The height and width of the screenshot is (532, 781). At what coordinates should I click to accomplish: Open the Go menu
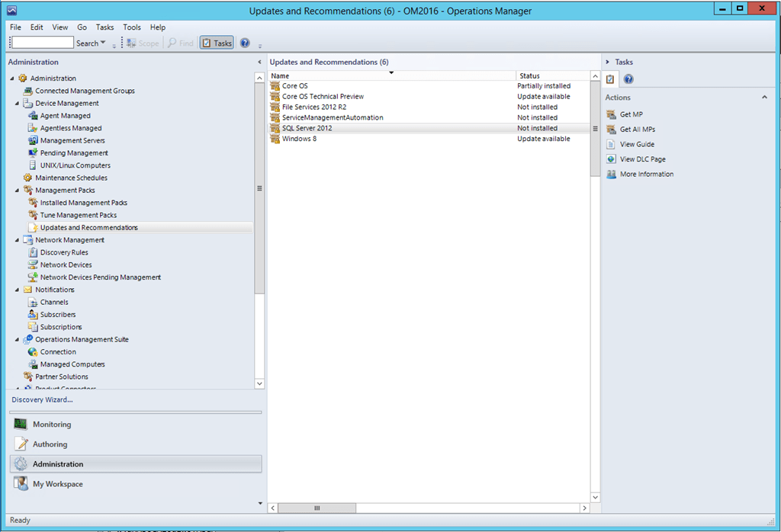[82, 27]
